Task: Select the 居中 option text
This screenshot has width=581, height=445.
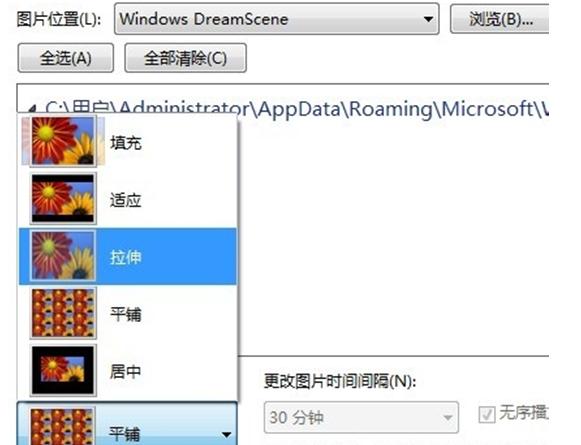Action: click(126, 371)
